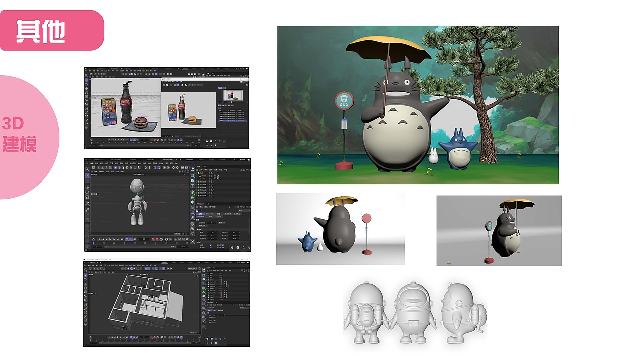The image size is (644, 362).
Task: Open Totoro side view grey render
Action: (x=499, y=230)
